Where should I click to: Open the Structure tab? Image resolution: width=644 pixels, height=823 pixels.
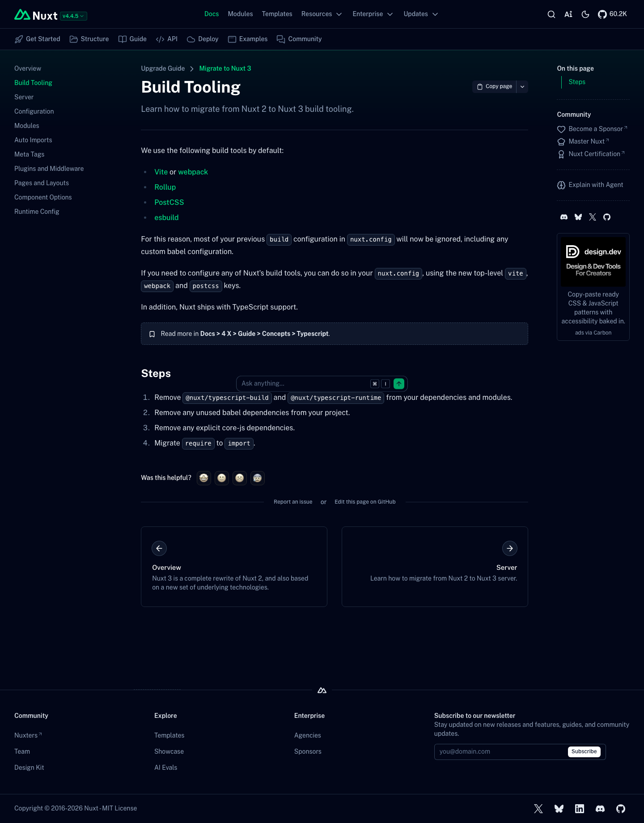tap(89, 39)
